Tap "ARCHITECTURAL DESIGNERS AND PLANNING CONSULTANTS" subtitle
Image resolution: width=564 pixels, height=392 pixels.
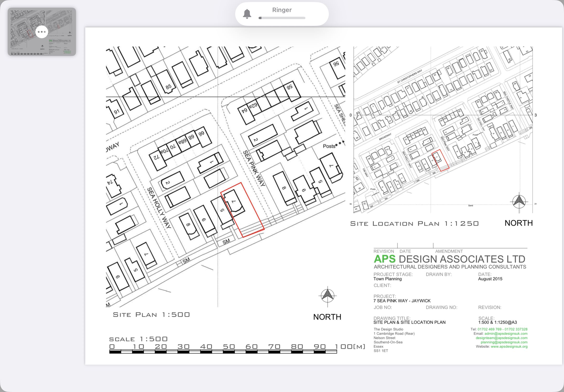tap(450, 267)
